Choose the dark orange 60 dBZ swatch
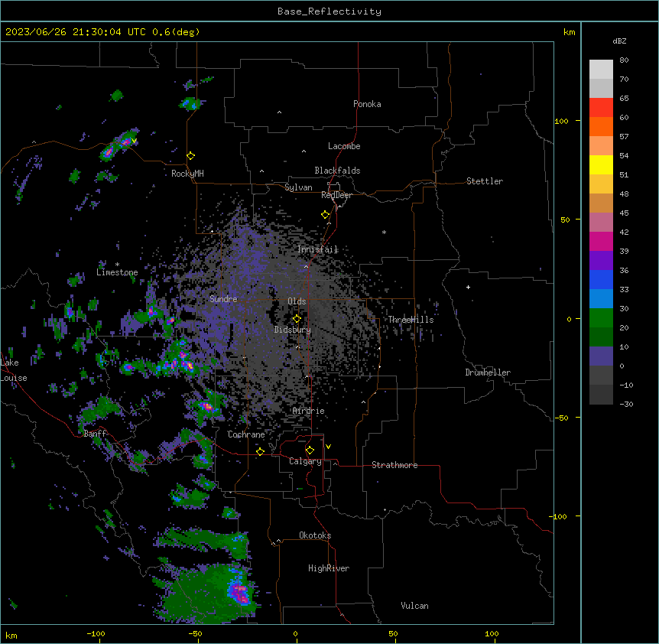Viewport: 659px width, 644px height. click(x=601, y=126)
